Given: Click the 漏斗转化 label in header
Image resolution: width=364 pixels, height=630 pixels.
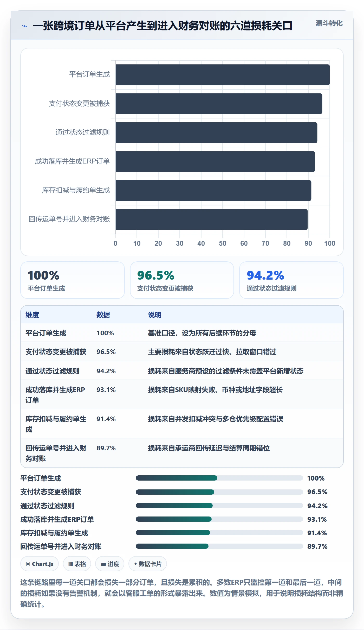Looking at the screenshot, I should pos(329,23).
